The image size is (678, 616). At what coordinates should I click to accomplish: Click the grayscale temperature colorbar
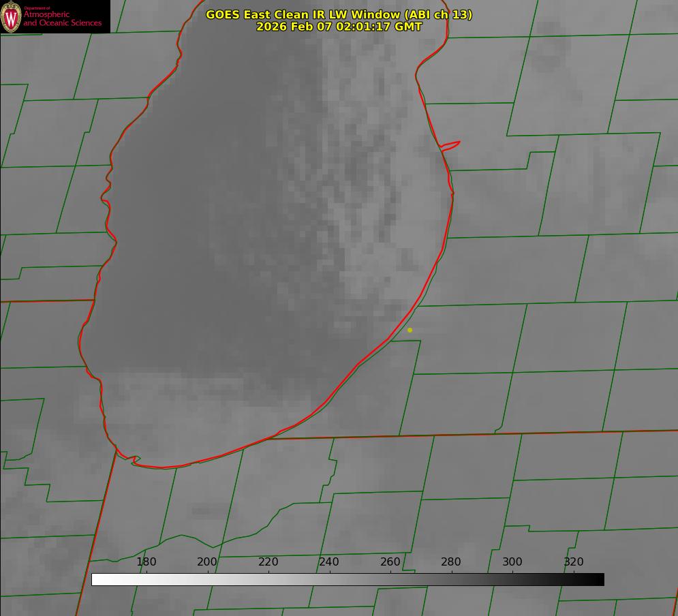tap(348, 579)
